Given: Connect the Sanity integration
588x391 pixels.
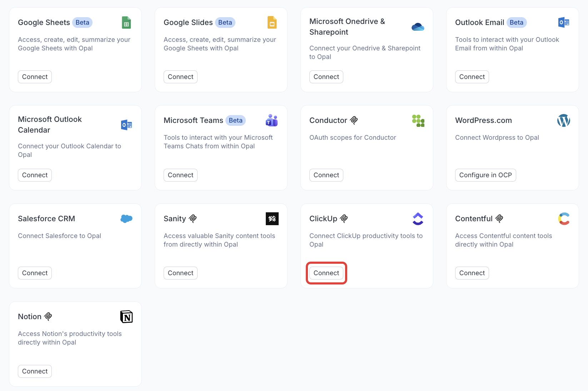Looking at the screenshot, I should tap(180, 273).
